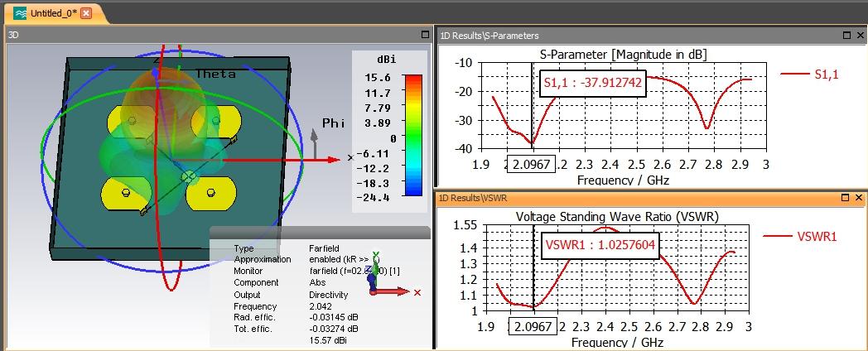Click the Phi axis arrow in 3D view
868x351 pixels.
click(314, 145)
